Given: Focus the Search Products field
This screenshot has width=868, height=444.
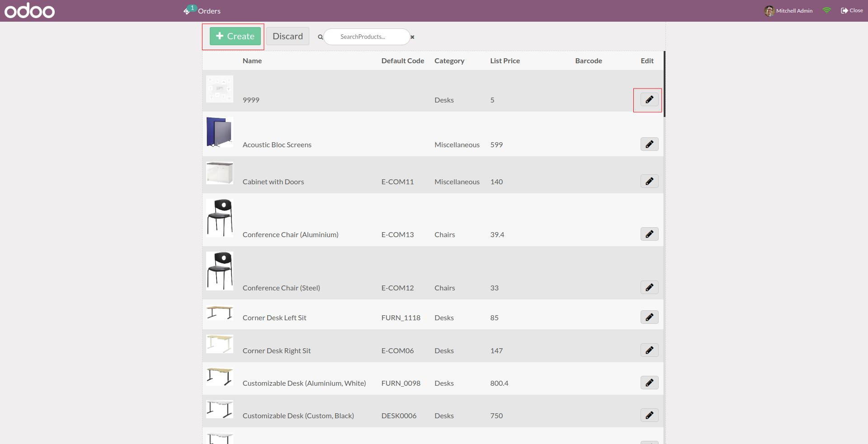Looking at the screenshot, I should (x=367, y=37).
